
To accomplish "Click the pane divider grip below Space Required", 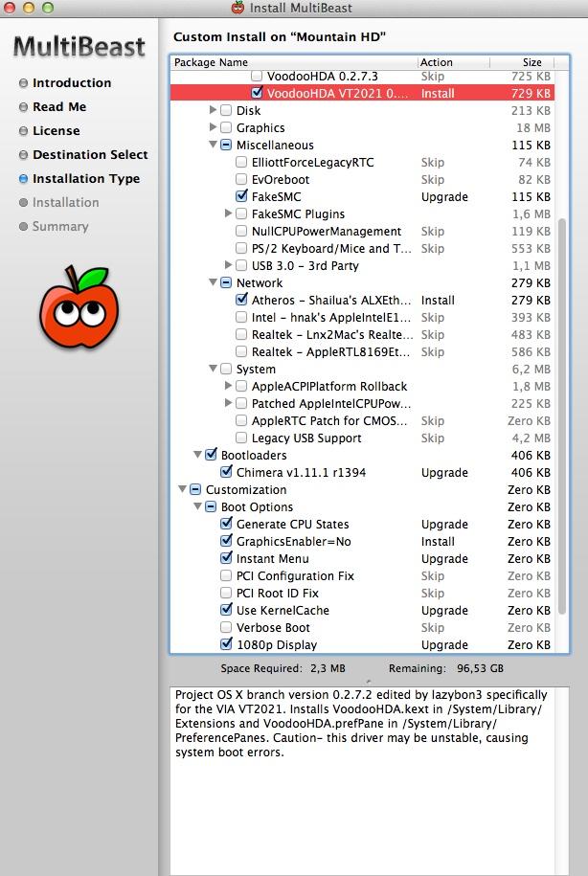I will point(369,681).
